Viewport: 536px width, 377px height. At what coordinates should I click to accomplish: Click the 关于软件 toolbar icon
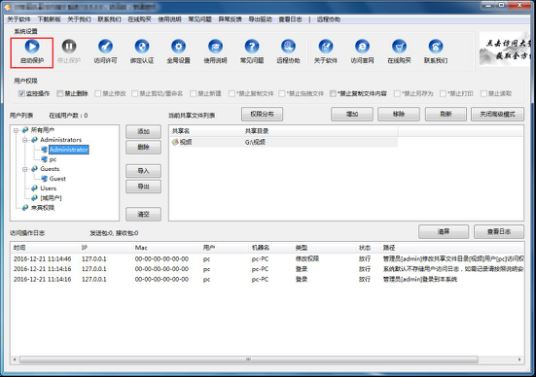coord(326,46)
